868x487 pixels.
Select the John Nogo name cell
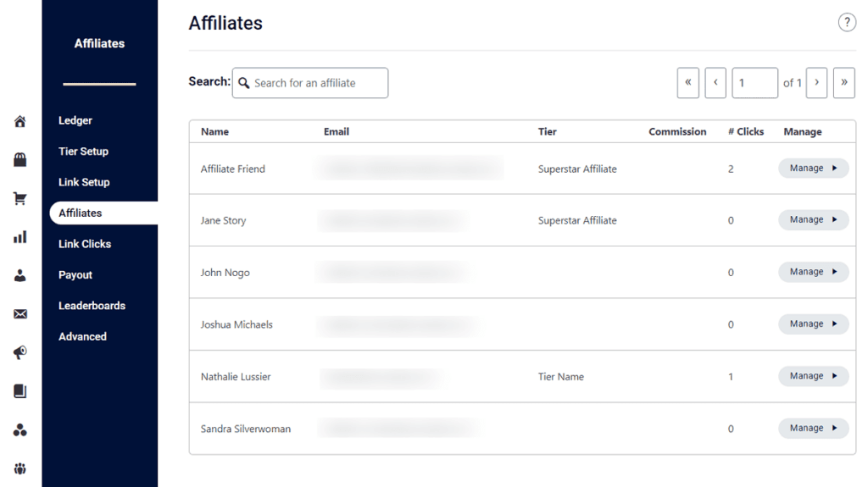click(x=225, y=272)
